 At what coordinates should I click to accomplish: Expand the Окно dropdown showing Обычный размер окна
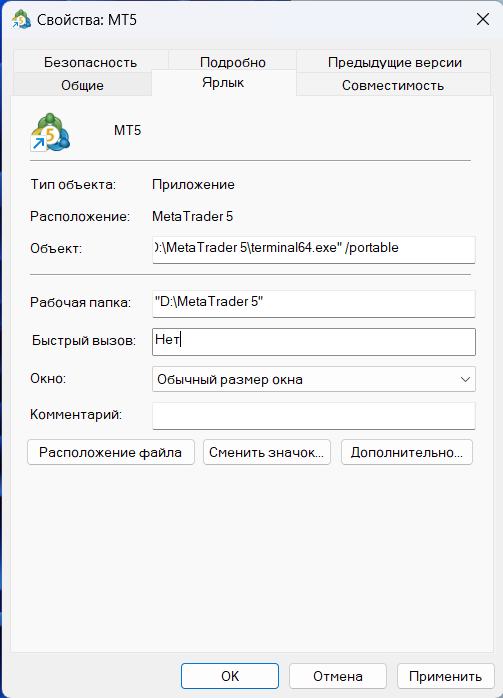click(314, 379)
